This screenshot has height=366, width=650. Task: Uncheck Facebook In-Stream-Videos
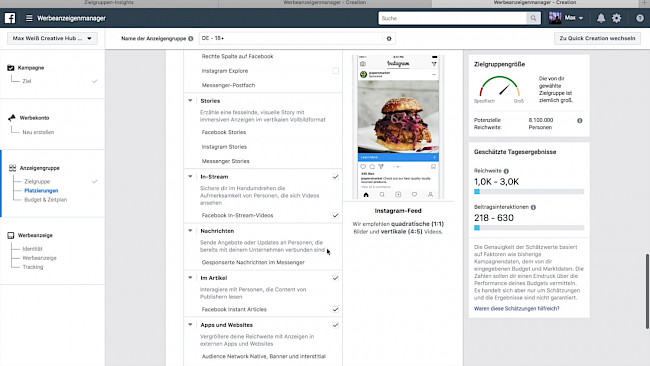coord(335,216)
